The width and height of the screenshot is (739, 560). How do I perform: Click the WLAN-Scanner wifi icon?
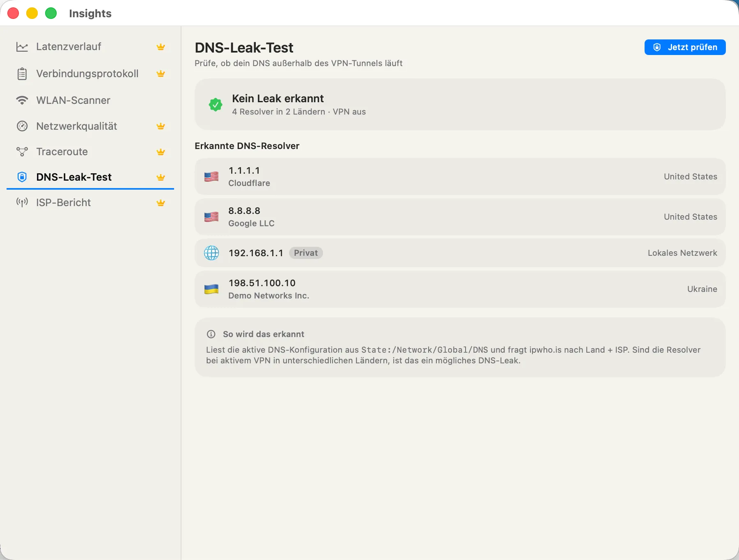[x=22, y=100]
